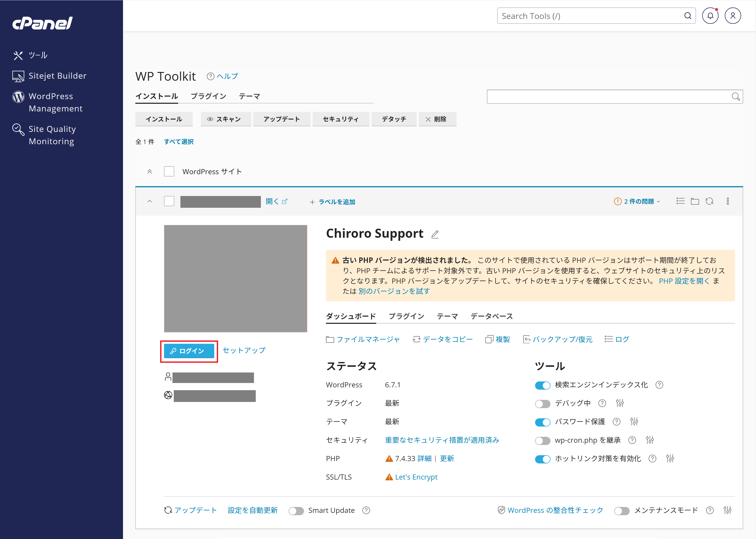Click the list view icon in site header

coord(680,201)
